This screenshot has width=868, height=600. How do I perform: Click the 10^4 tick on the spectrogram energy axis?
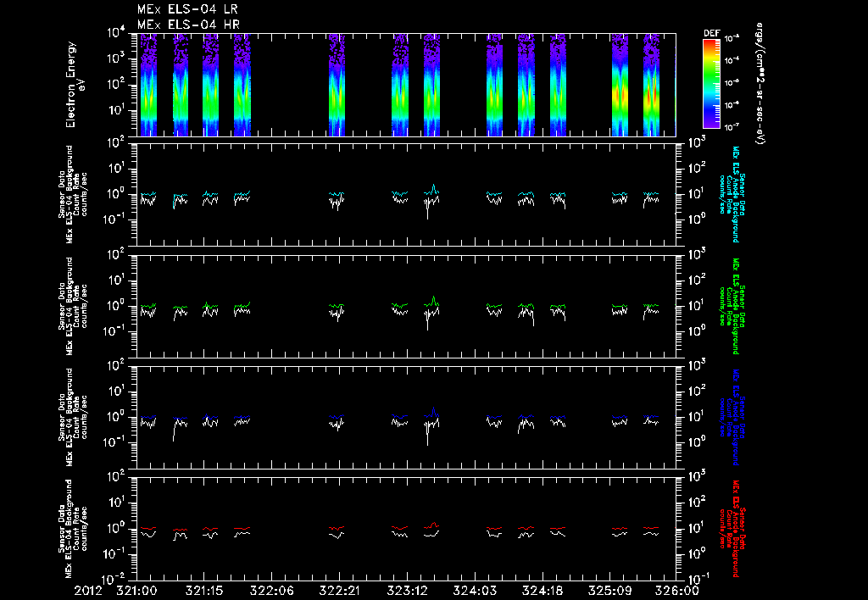(x=117, y=33)
